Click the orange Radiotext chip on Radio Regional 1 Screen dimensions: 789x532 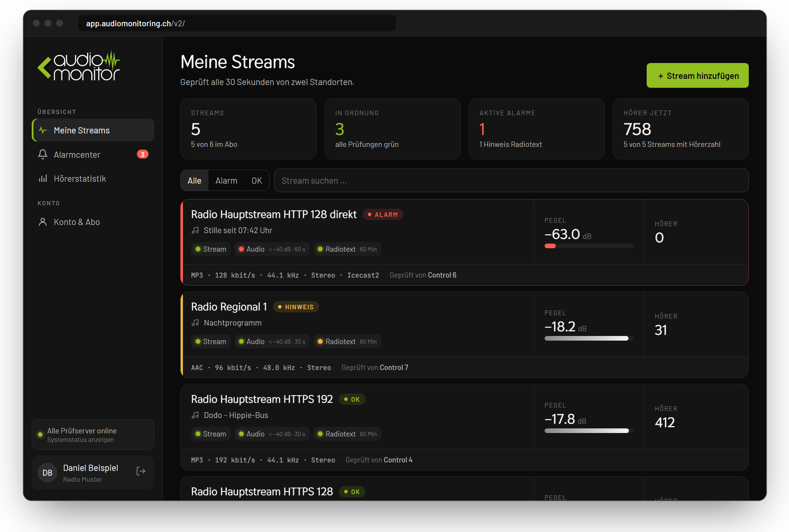coord(347,342)
